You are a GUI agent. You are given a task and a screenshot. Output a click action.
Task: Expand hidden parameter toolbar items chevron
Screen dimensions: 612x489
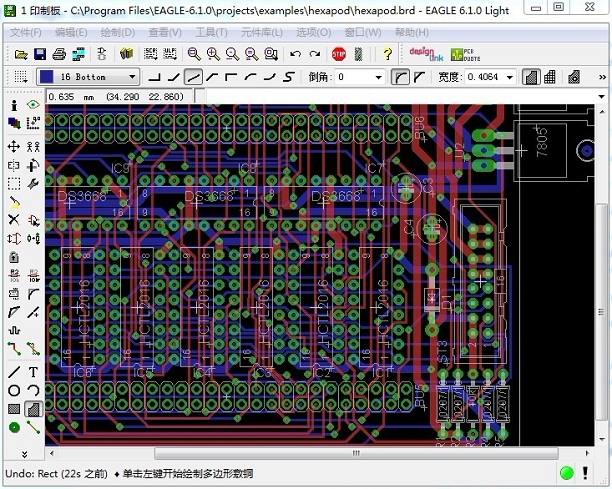(602, 77)
